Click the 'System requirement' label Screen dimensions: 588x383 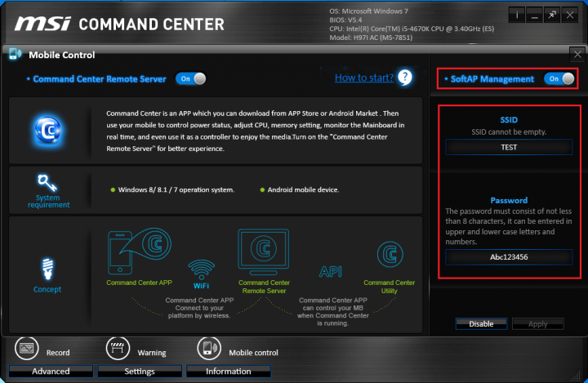[x=48, y=201]
